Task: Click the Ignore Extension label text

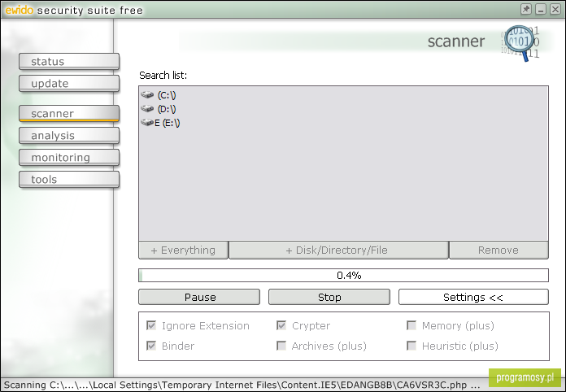Action: pos(206,325)
